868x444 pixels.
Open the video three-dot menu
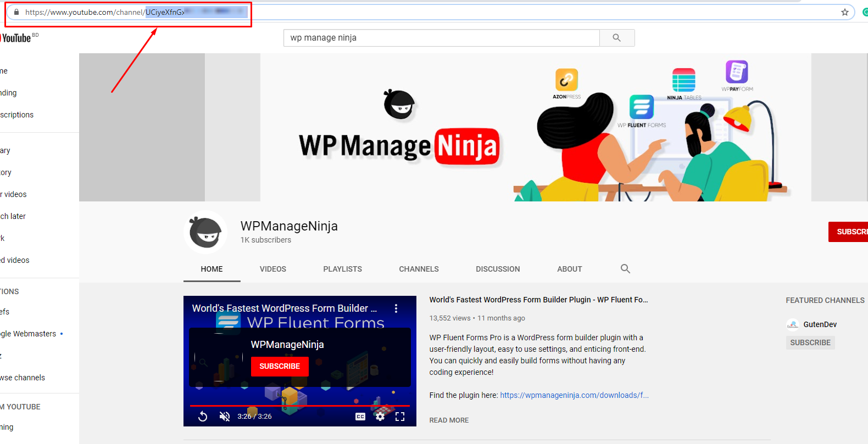396,308
